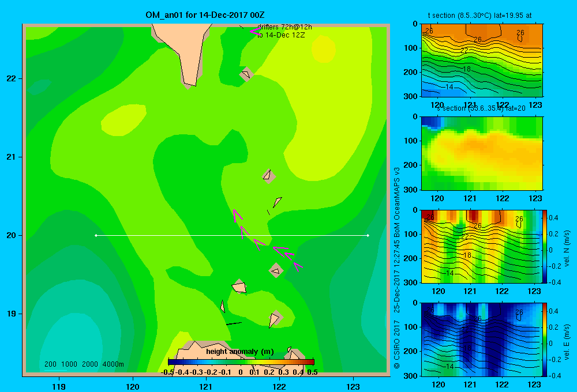Click the 'vel. E (m/s)' color scale bar

click(x=545, y=340)
